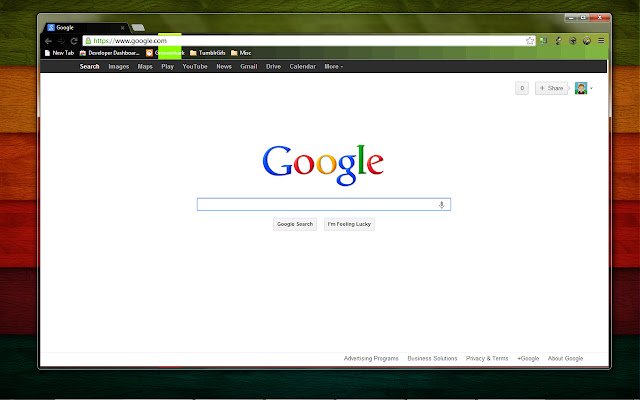Focus the Google search input box

click(324, 204)
